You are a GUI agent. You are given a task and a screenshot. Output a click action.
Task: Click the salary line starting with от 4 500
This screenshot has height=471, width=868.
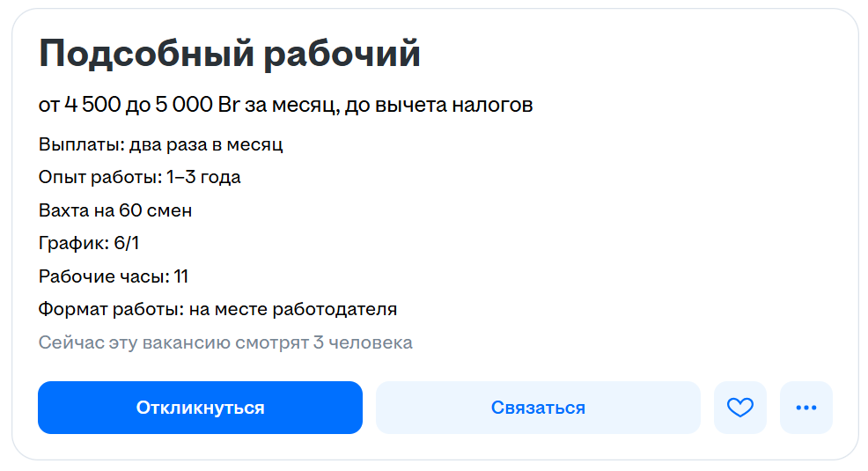pyautogui.click(x=285, y=106)
